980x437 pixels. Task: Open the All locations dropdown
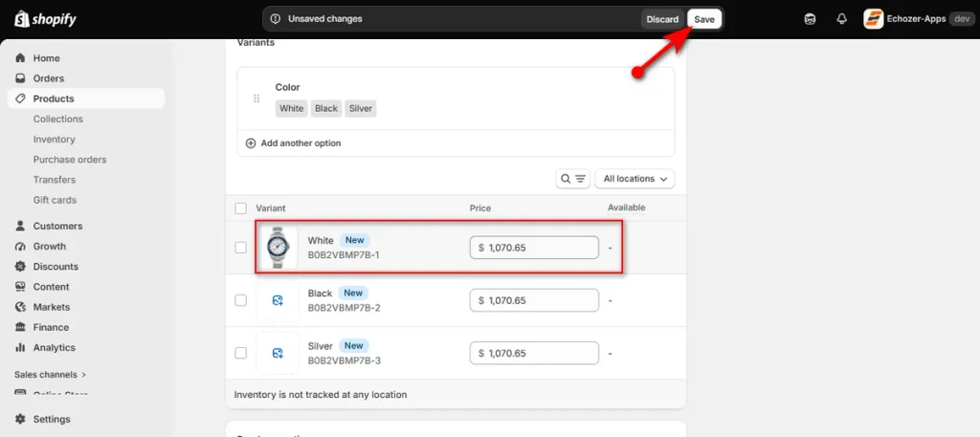click(635, 179)
